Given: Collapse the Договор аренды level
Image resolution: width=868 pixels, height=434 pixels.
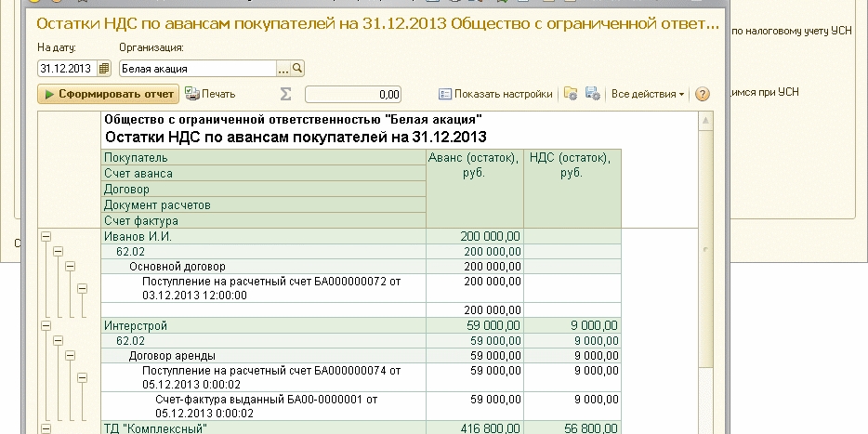Looking at the screenshot, I should pyautogui.click(x=70, y=356).
